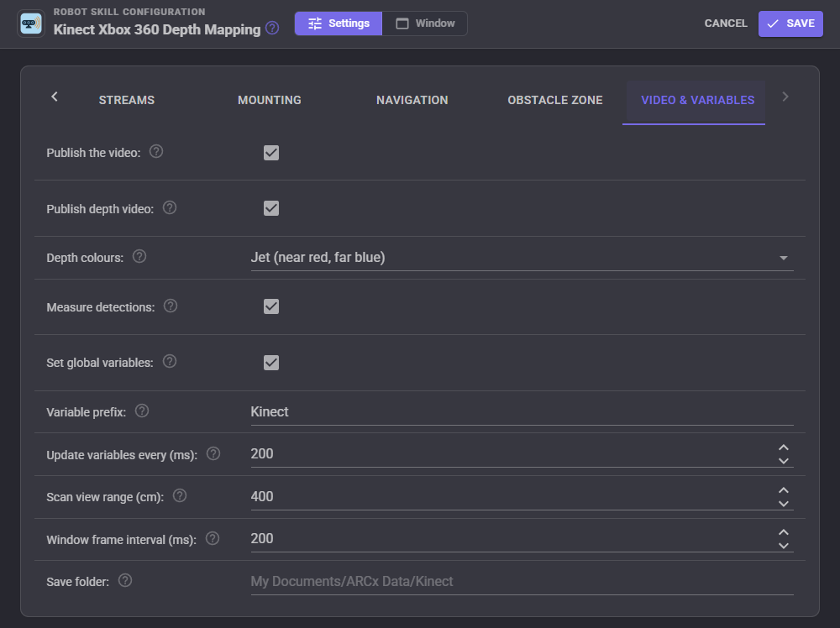Click help icon for Measure detections
Screen dimensions: 840x628
coord(171,306)
